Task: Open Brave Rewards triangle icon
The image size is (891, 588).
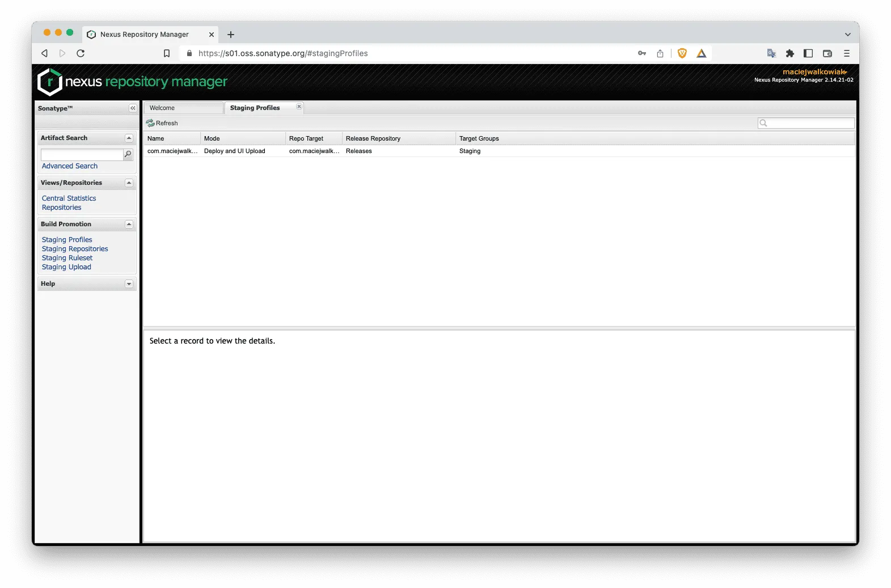Action: coord(702,53)
